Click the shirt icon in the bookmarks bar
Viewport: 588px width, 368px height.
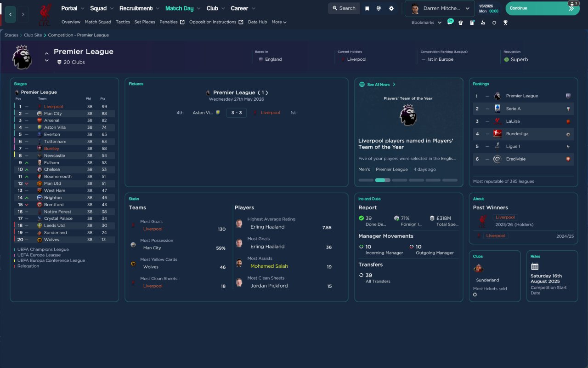coord(461,23)
